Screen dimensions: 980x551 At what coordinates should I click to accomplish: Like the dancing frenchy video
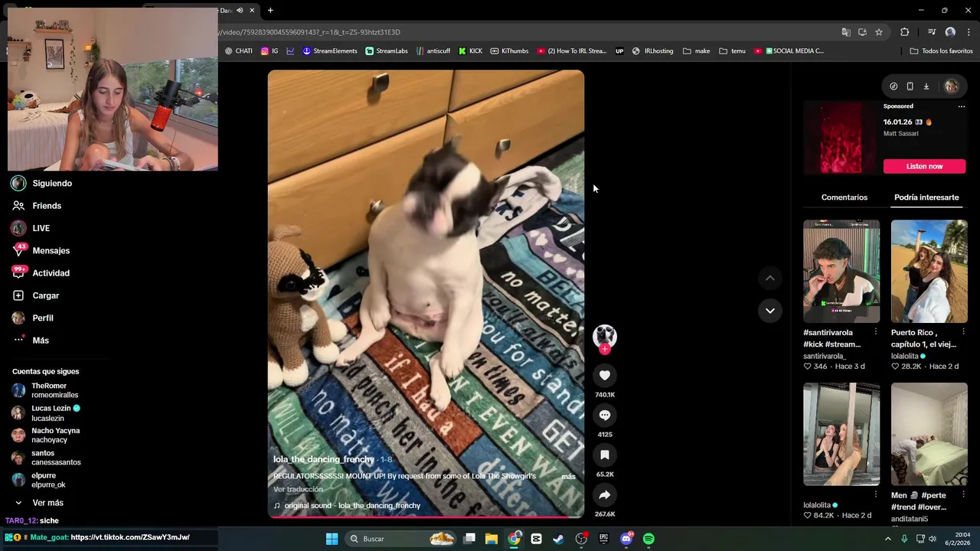tap(604, 375)
